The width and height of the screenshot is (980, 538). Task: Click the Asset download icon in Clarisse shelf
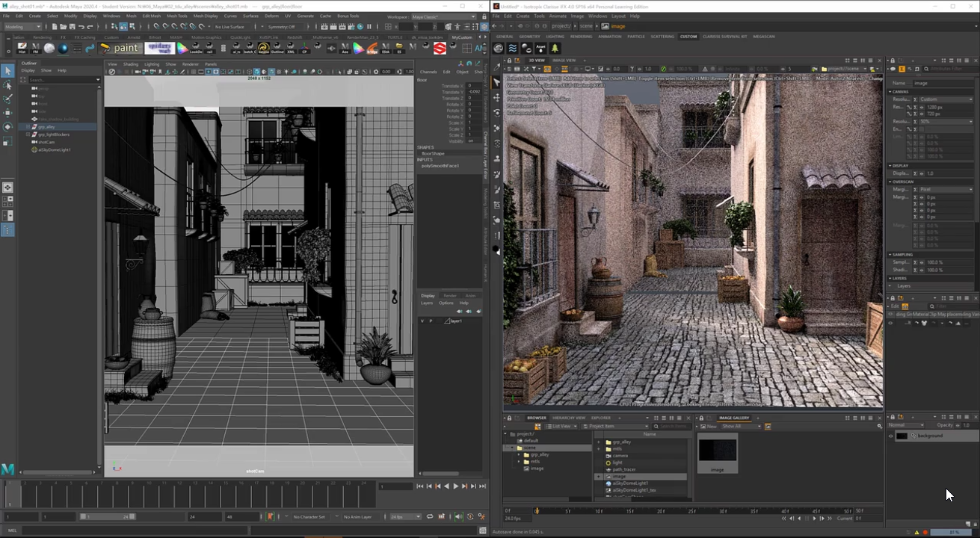pyautogui.click(x=540, y=48)
